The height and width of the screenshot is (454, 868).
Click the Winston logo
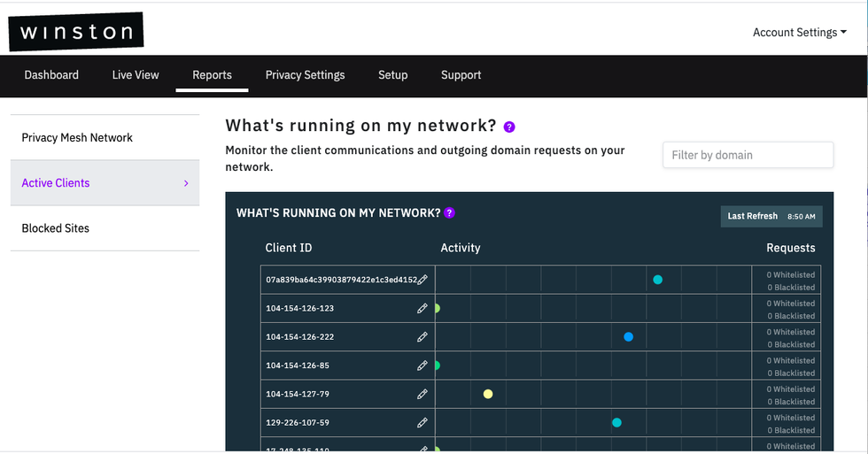coord(76,33)
